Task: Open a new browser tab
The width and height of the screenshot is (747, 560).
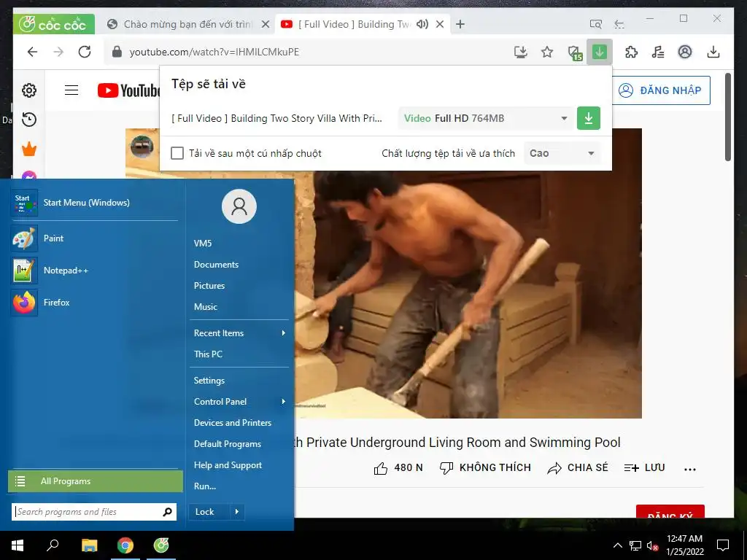Action: click(460, 24)
